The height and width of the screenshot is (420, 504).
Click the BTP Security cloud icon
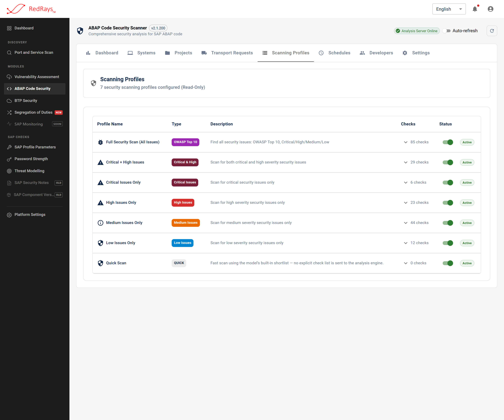tap(9, 101)
